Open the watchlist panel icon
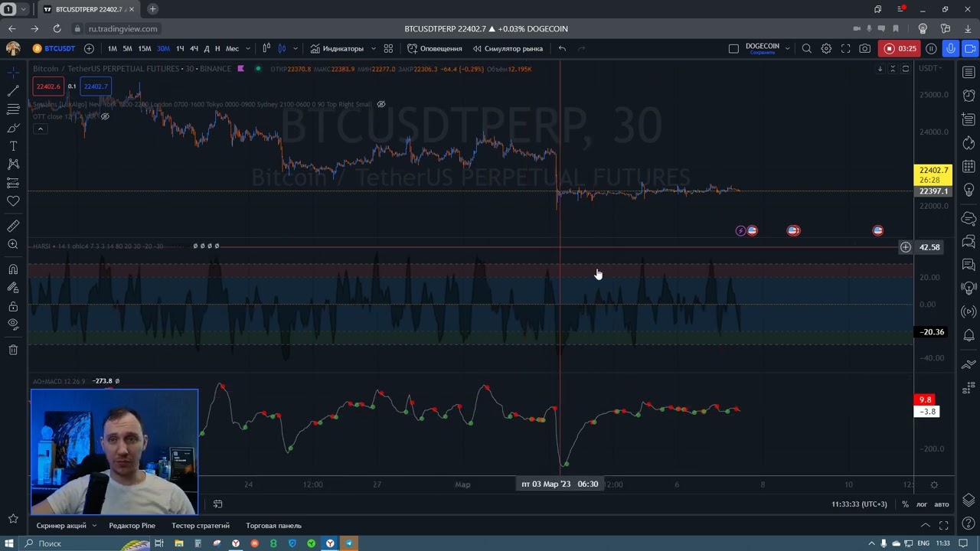The width and height of the screenshot is (980, 551). click(969, 73)
